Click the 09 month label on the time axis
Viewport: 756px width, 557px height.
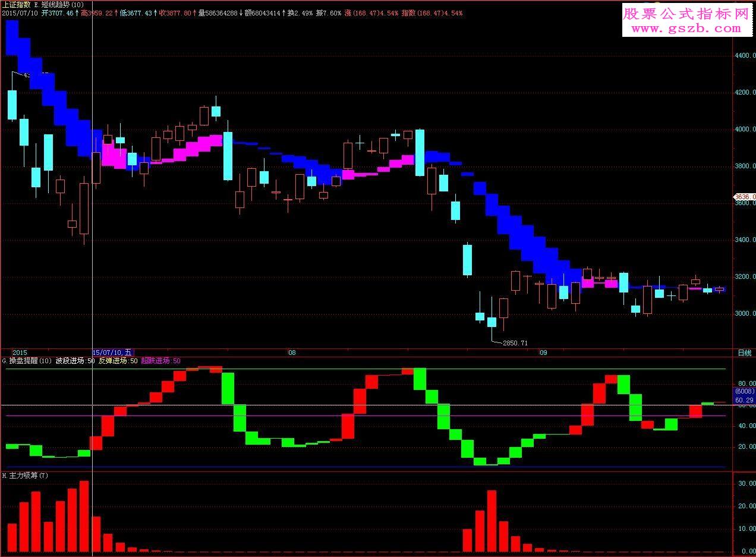543,353
